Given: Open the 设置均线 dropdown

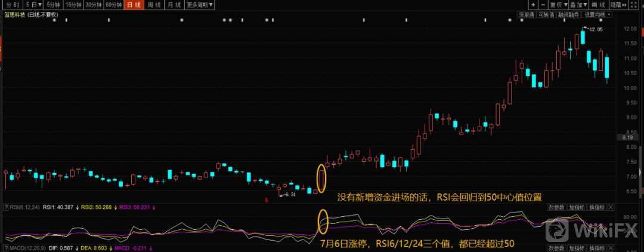Looking at the screenshot, I should tap(597, 14).
